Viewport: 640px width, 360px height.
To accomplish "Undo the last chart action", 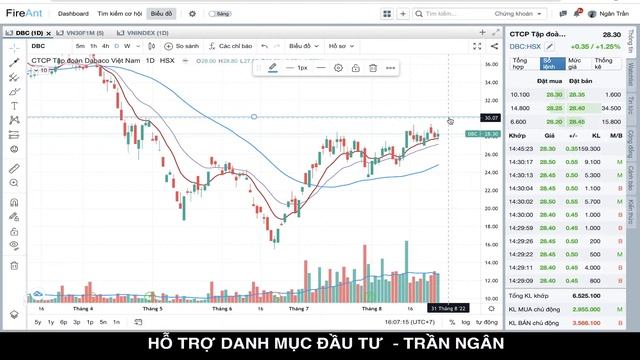I will [264, 46].
